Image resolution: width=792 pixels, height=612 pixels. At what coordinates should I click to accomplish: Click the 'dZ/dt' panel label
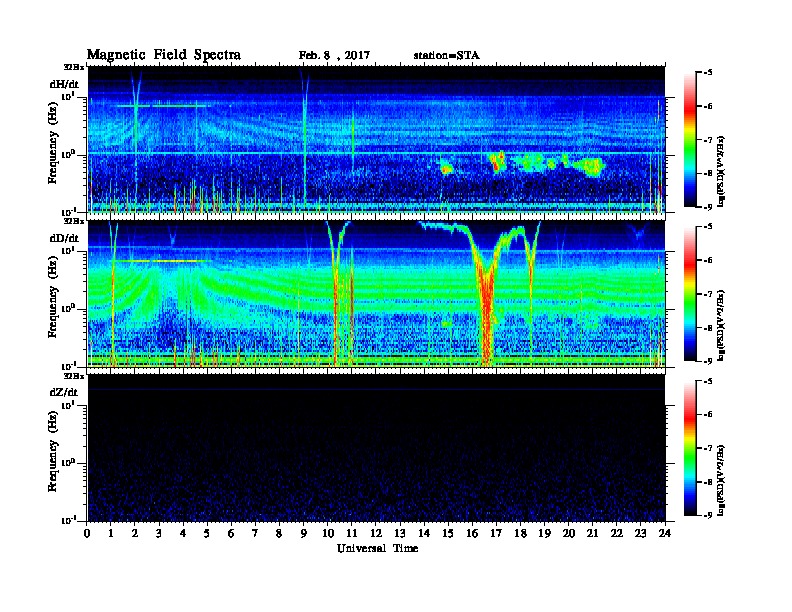[x=64, y=392]
